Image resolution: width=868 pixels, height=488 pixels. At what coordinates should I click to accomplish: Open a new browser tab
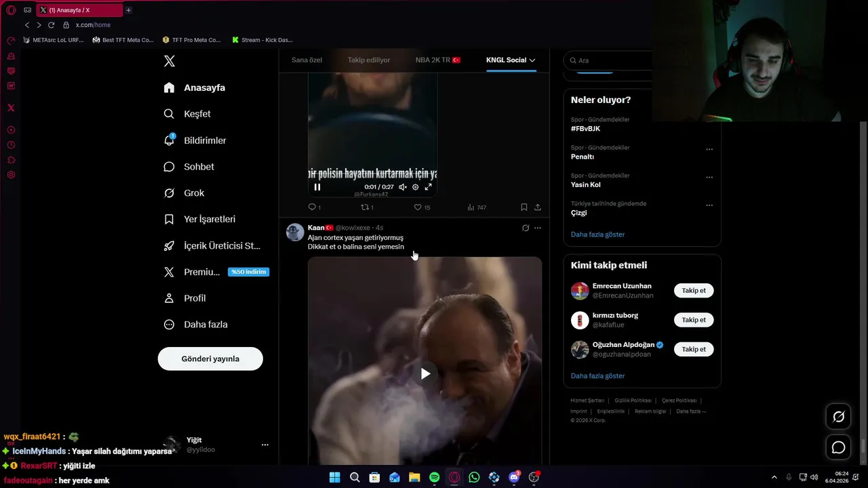[x=128, y=10]
